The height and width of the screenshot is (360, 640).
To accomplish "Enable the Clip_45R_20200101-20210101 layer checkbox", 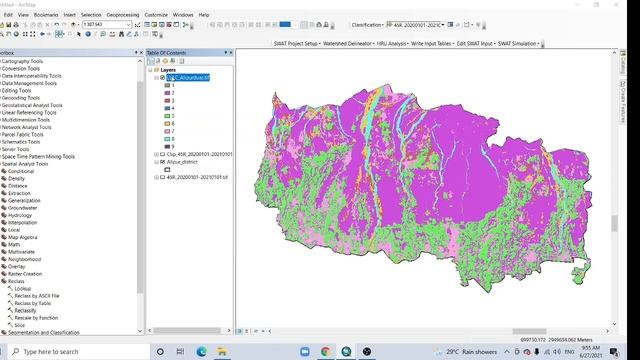I will coord(162,154).
